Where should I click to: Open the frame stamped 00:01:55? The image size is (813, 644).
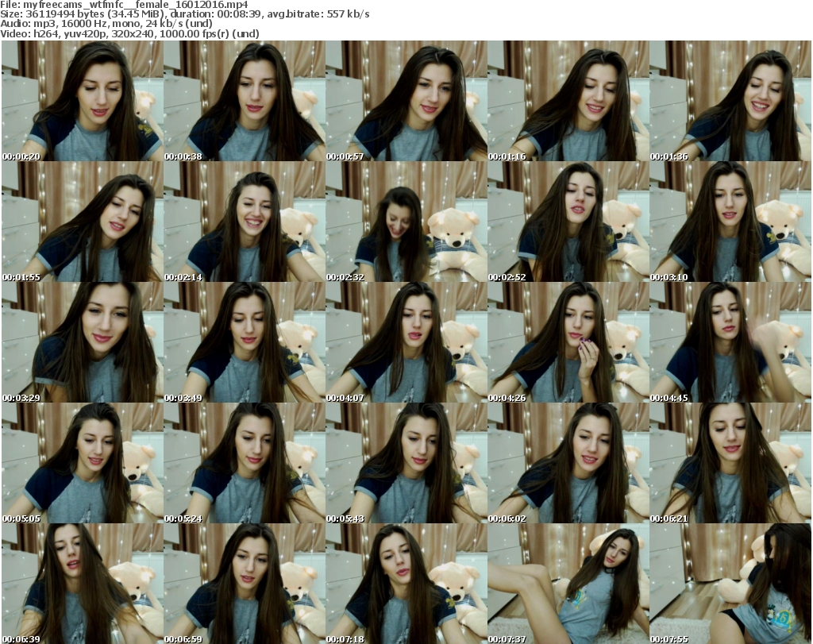[82, 222]
